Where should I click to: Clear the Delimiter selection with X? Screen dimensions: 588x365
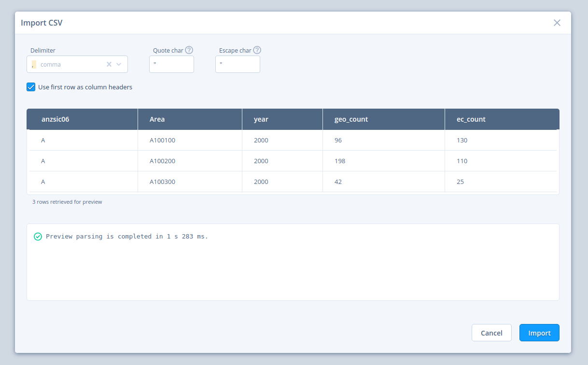coord(109,64)
